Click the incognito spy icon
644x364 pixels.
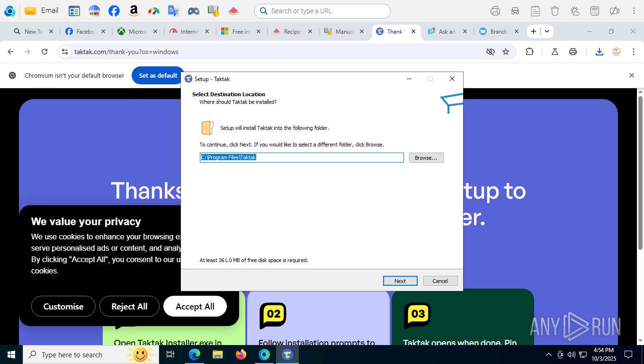515,11
